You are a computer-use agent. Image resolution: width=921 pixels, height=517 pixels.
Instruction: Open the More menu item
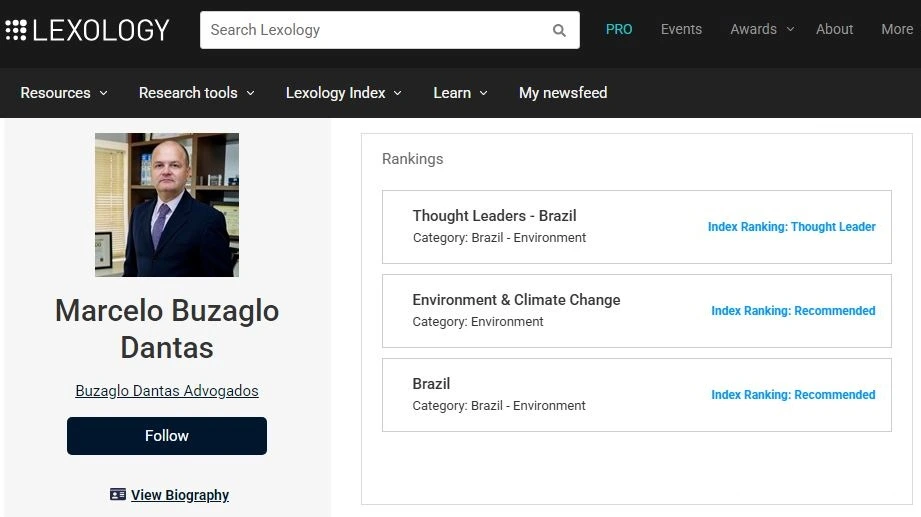click(897, 29)
